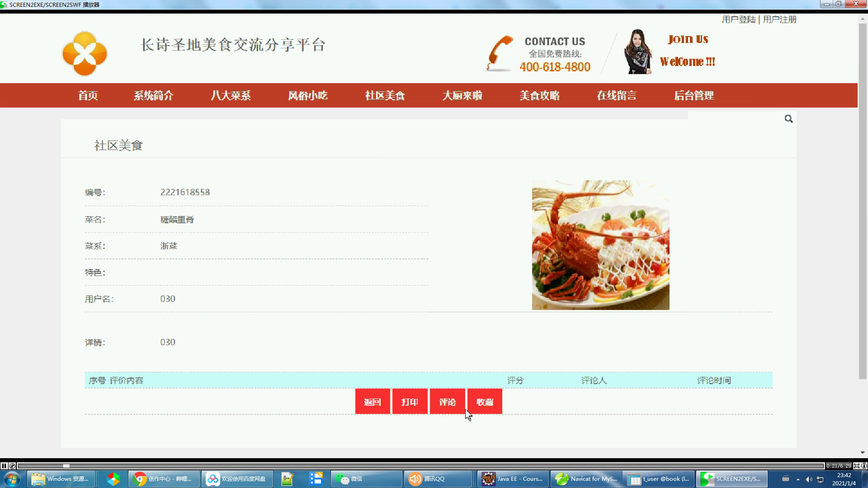The image size is (868, 488).
Task: Open Tencent QQ from the taskbar
Action: (438, 479)
